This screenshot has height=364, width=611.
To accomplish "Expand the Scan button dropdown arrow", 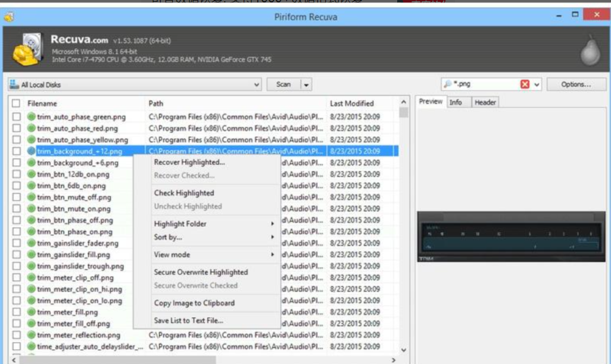I will click(306, 85).
